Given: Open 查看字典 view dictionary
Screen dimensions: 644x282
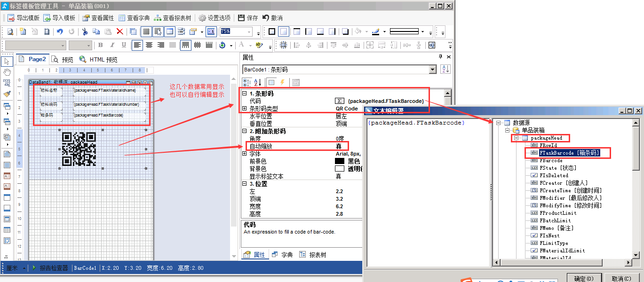Looking at the screenshot, I should (x=134, y=18).
